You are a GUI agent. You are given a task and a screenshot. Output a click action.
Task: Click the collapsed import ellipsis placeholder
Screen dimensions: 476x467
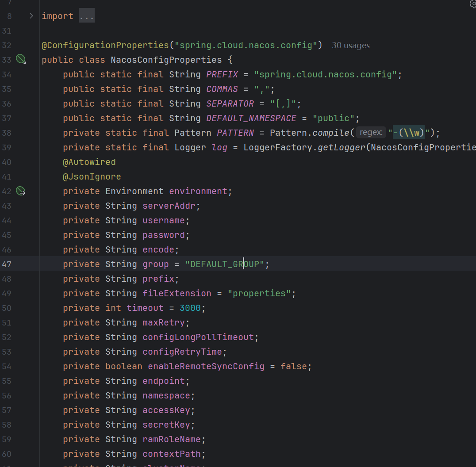coord(87,16)
